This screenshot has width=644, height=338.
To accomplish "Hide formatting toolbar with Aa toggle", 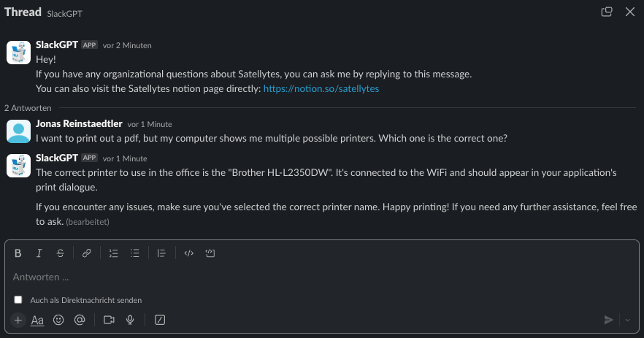I will (37, 320).
